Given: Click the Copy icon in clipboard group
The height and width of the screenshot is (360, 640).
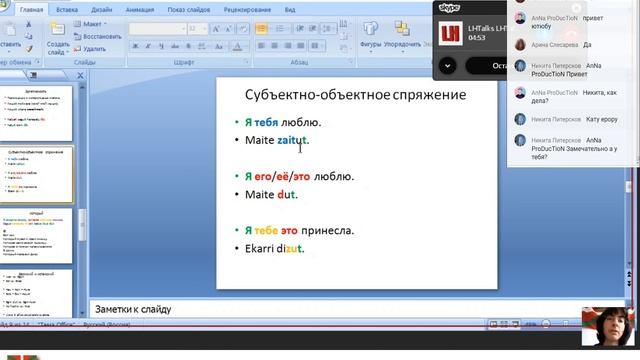Looking at the screenshot, I should (x=29, y=36).
